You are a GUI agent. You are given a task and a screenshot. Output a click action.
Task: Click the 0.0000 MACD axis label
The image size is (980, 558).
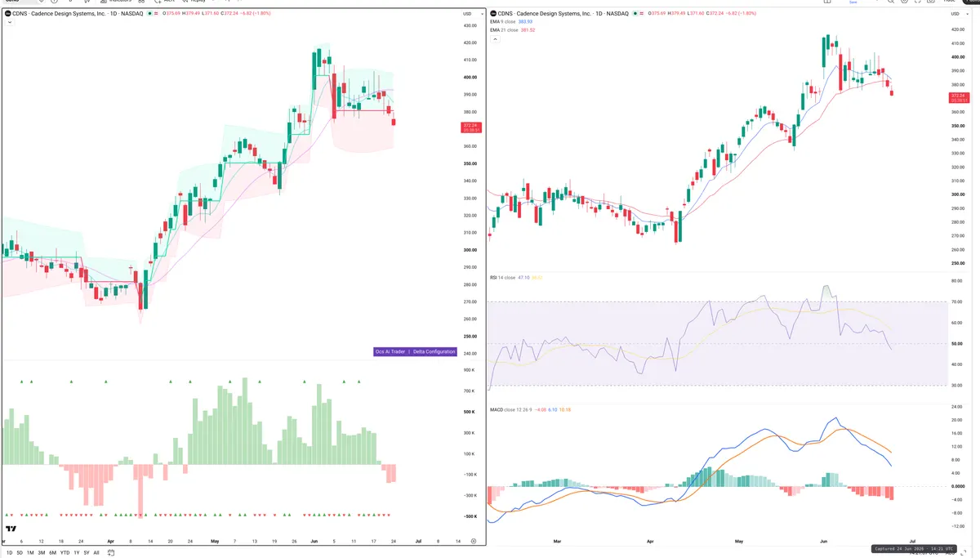click(x=956, y=486)
